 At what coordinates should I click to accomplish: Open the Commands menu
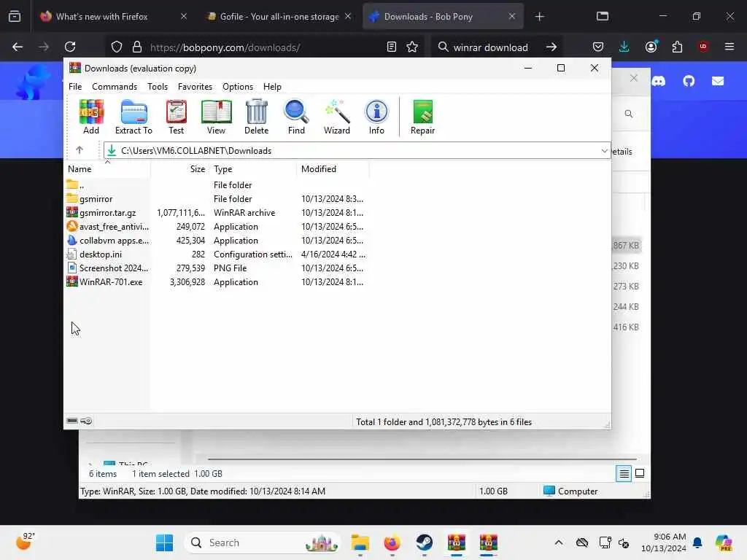115,87
